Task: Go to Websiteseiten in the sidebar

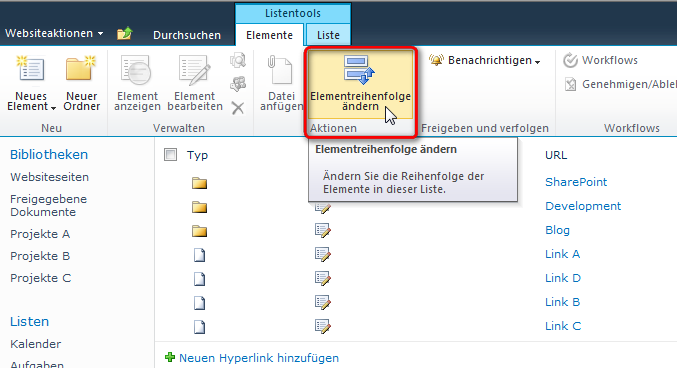Action: (50, 177)
